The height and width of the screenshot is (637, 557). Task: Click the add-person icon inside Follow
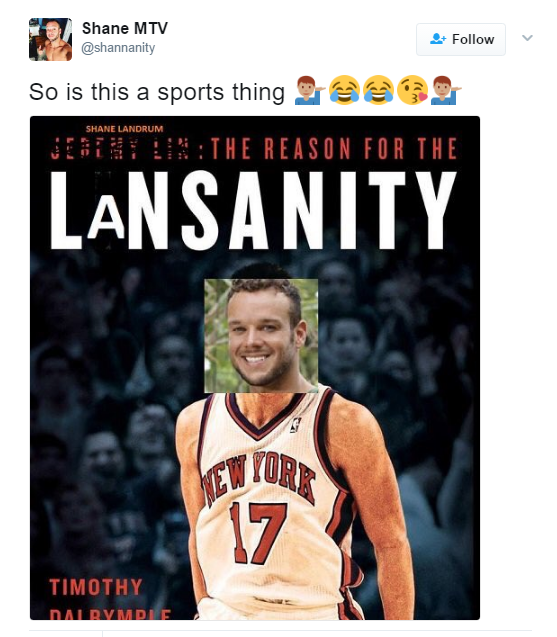(438, 39)
